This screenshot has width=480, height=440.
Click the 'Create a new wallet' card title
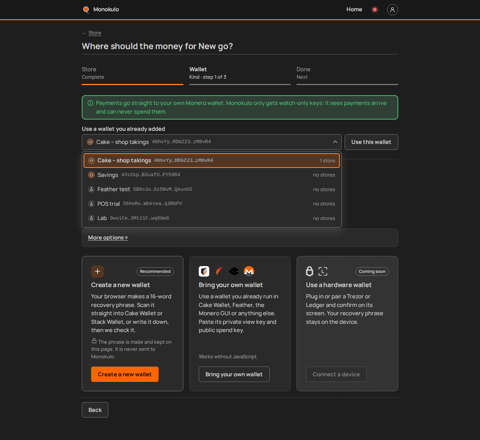[121, 285]
